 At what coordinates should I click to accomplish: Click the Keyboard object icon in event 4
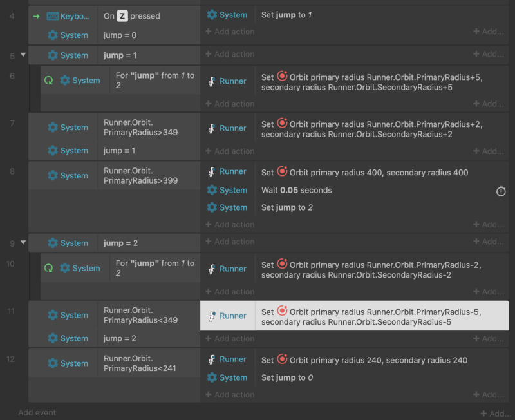click(53, 16)
